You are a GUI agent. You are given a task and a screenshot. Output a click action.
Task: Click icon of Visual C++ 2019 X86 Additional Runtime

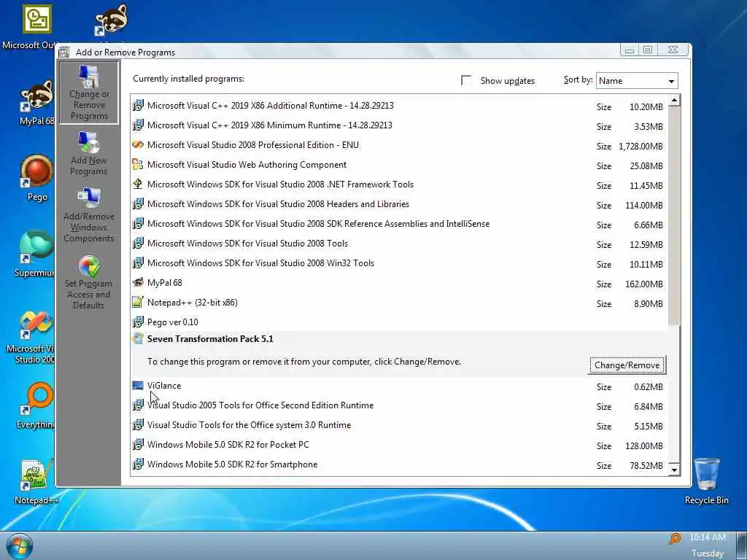(x=138, y=106)
